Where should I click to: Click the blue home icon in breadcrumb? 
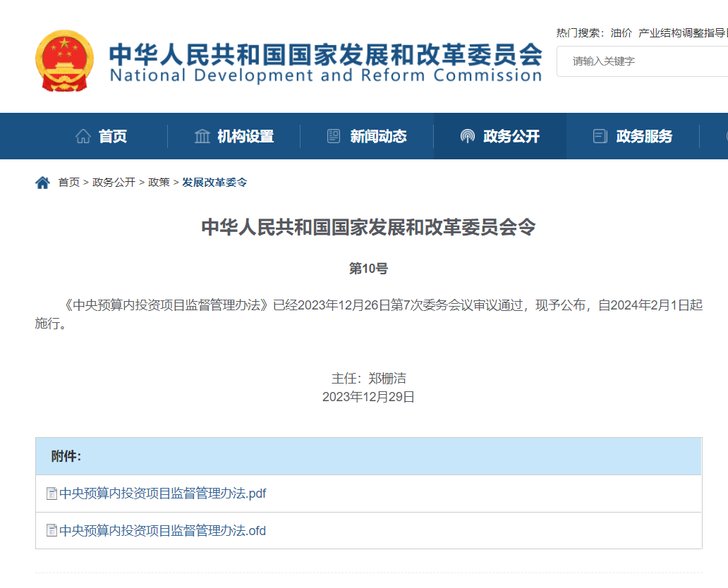tap(43, 183)
